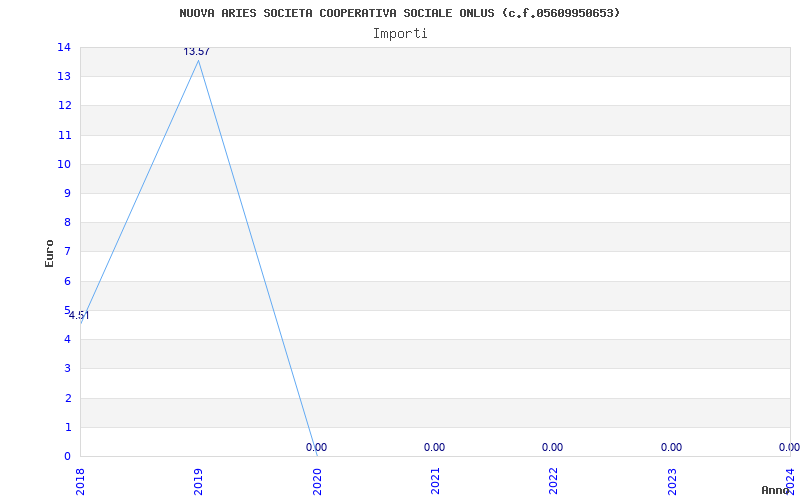Click the 1 tick on the y-axis
This screenshot has width=800, height=500.
(67, 427)
